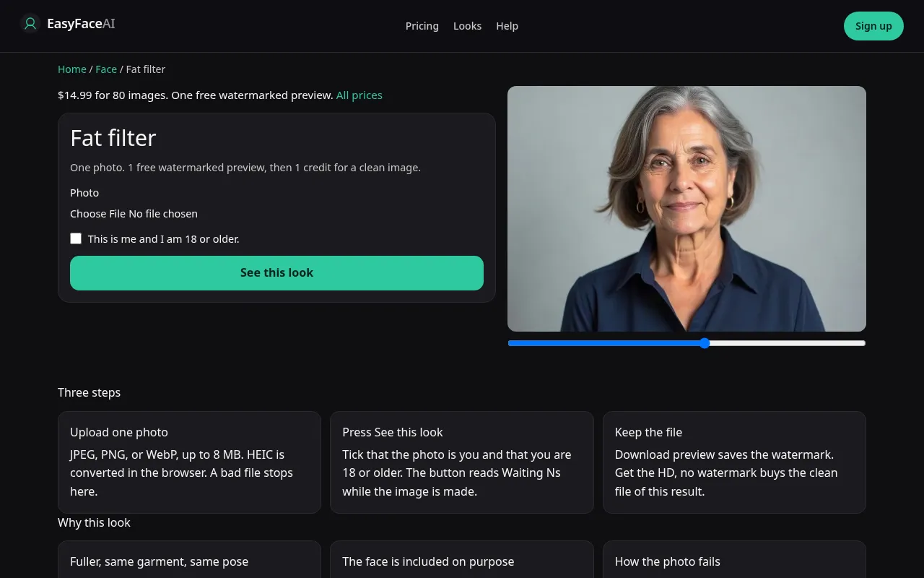Click the EasyFaceAI face logo icon

coord(30,24)
